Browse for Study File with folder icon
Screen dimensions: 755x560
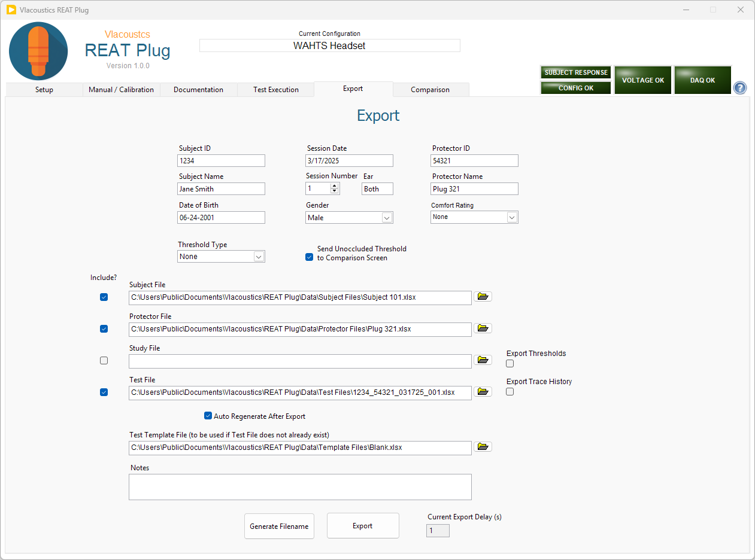click(x=483, y=360)
